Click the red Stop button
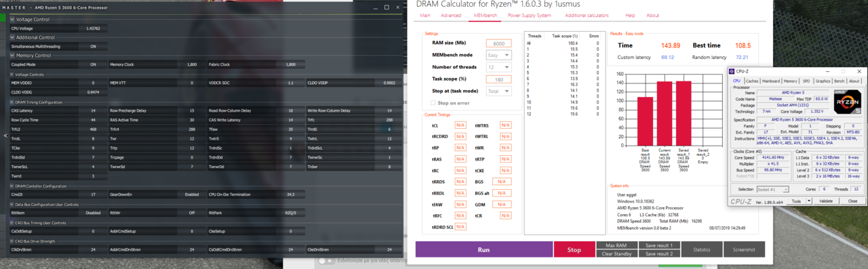Screen dimensions: 868x269 click(574, 249)
